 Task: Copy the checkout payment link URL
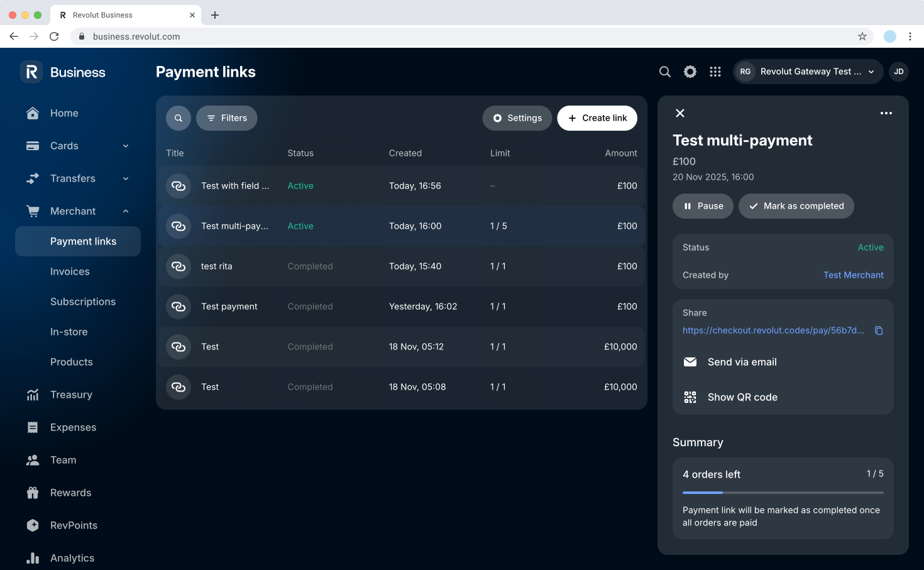(878, 330)
